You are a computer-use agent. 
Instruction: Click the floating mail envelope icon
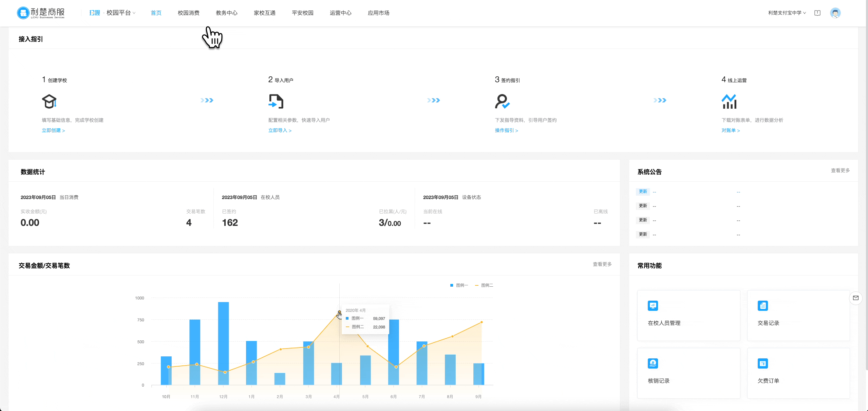point(856,298)
